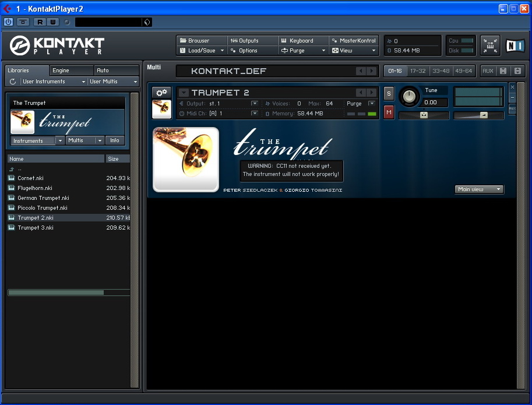Switch to the Libraries tab
532x405 pixels.
[27, 71]
